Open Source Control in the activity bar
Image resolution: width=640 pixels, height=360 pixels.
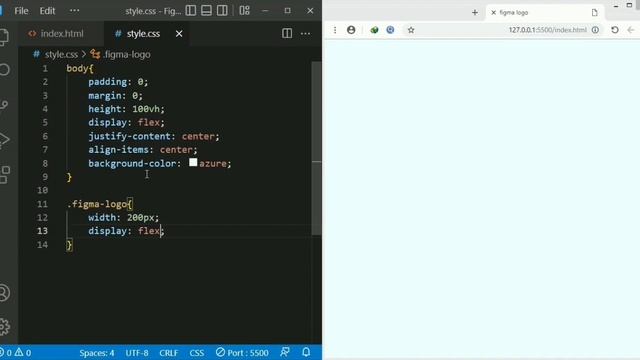[x=4, y=105]
